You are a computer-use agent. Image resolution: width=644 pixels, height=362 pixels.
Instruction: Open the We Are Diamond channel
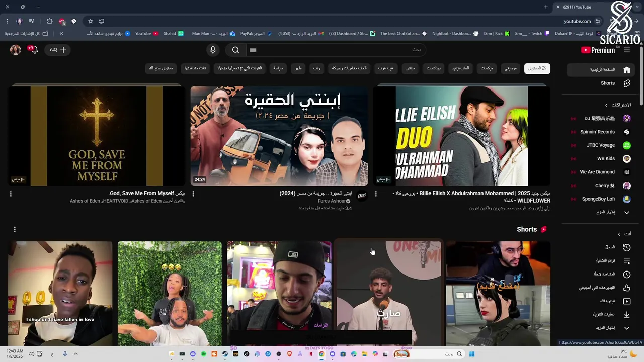(601, 172)
